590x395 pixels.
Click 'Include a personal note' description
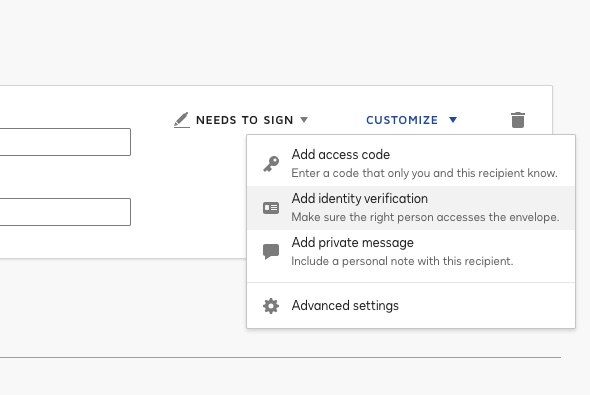(402, 261)
